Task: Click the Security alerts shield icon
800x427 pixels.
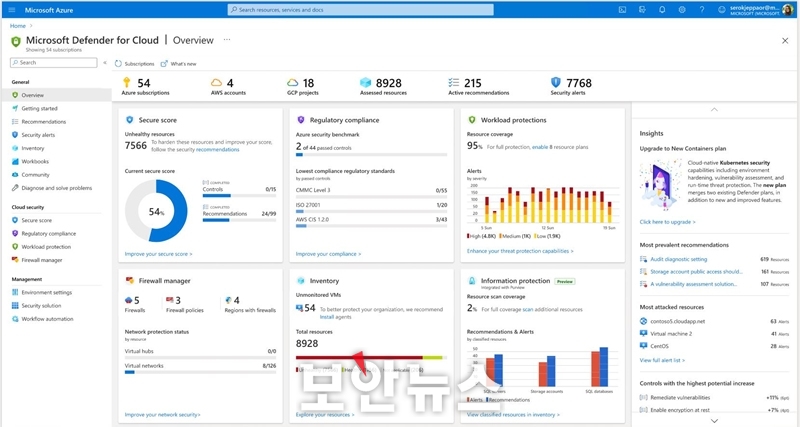Action: click(x=556, y=82)
